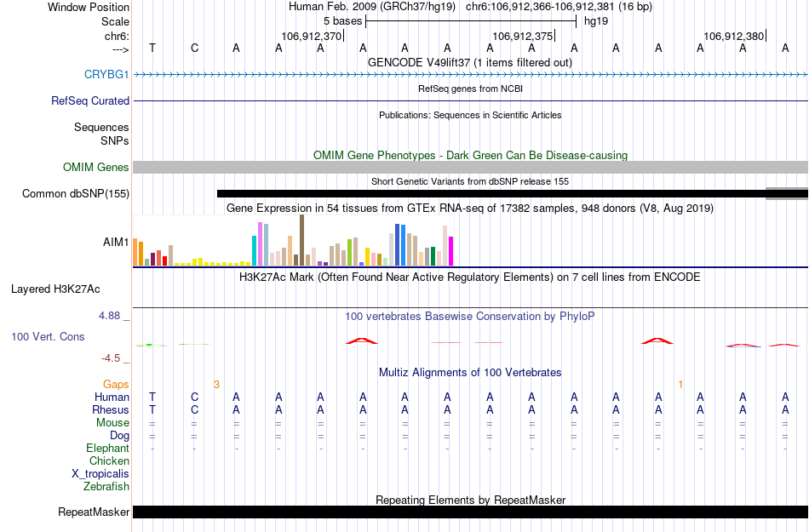Image resolution: width=809 pixels, height=532 pixels.
Task: Select the Chicken species label
Action: coord(109,460)
